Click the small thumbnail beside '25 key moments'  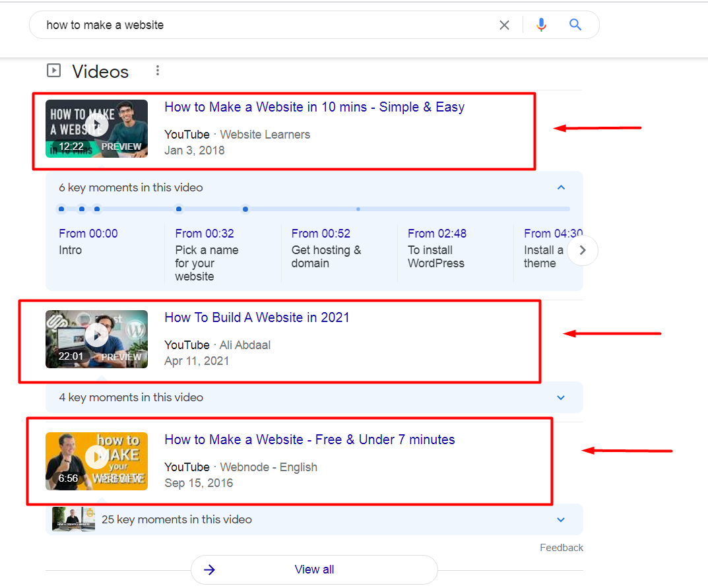pyautogui.click(x=73, y=519)
